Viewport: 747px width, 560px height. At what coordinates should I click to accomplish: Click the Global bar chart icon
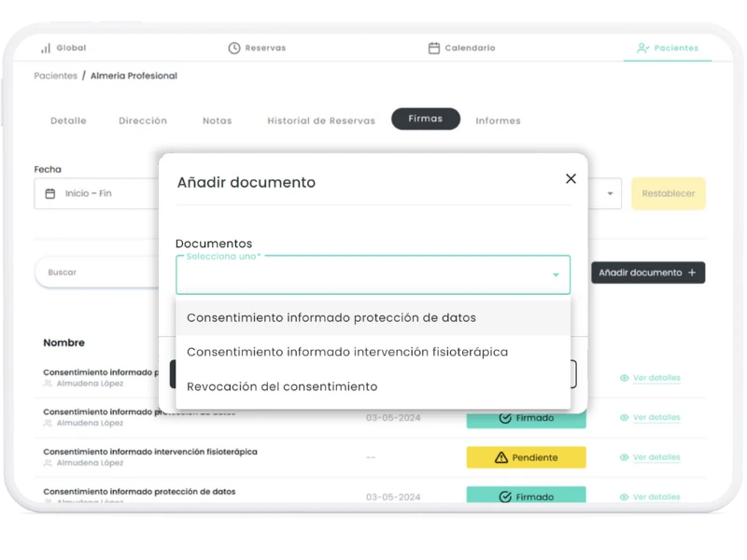point(46,49)
